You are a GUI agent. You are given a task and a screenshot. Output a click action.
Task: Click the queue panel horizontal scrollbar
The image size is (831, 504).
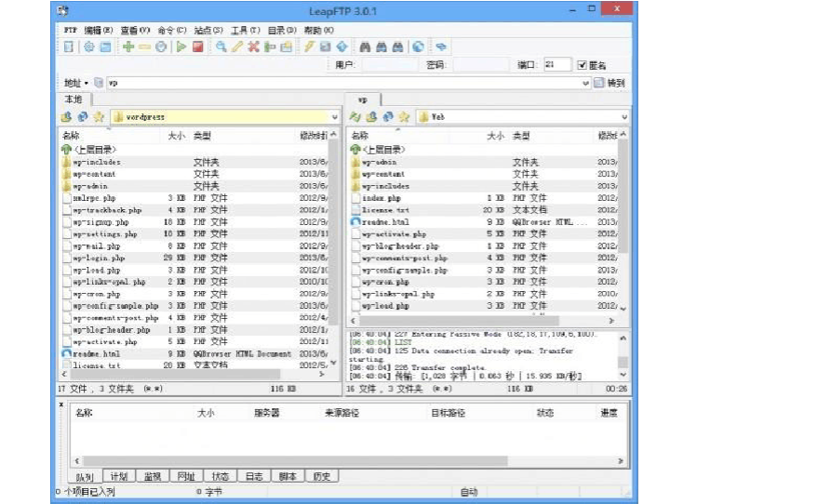coord(344,459)
